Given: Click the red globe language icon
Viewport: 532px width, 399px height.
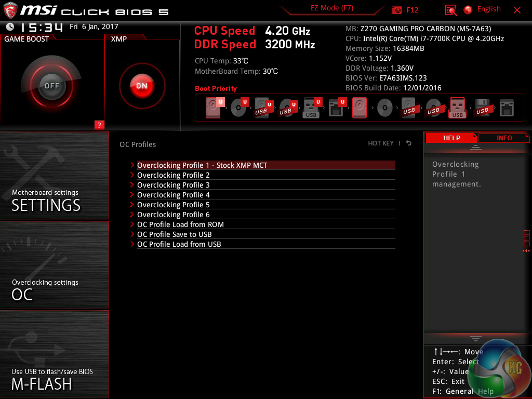Looking at the screenshot, I should coord(468,10).
